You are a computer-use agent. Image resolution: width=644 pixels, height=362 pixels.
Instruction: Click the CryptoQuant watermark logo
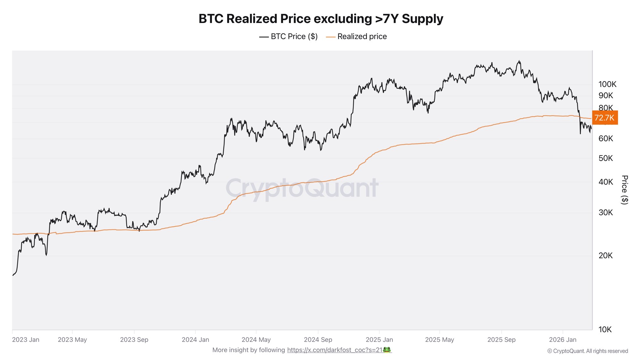302,188
